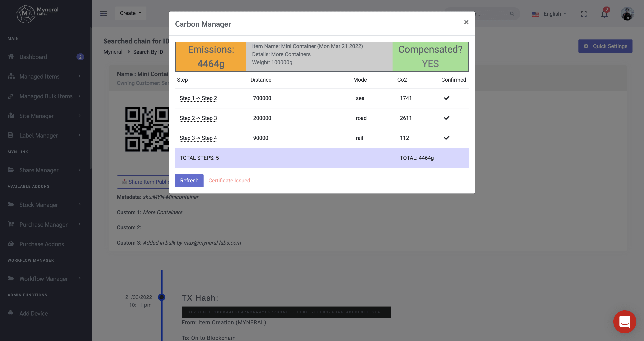Open Step 2 -> Step 3 details
This screenshot has height=341, width=644.
click(198, 118)
